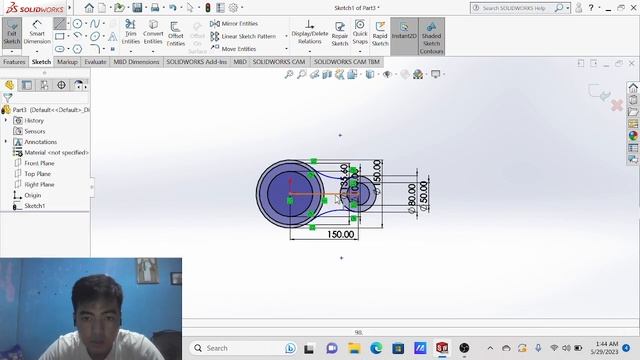Switch to the MBD Dimensions tab
Viewport: 640px width, 360px height.
(x=136, y=62)
